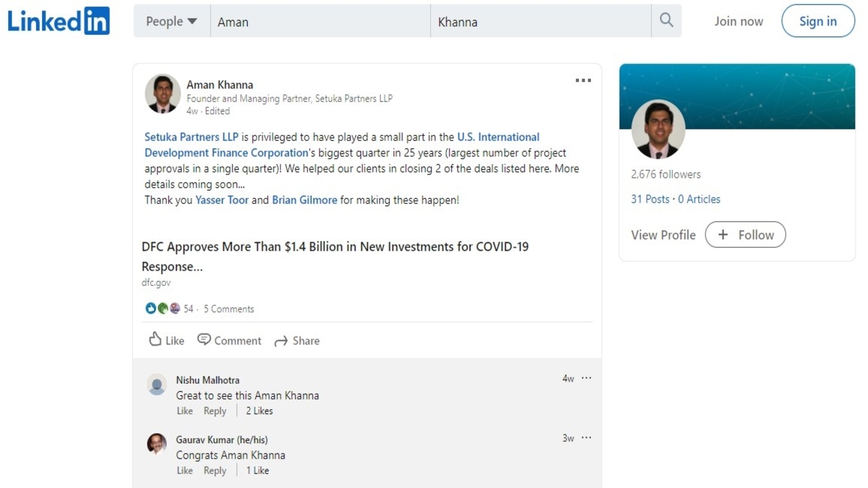Open the first Setuka Partners LLP link in the post text
Image resolution: width=868 pixels, height=488 pixels.
pyautogui.click(x=191, y=137)
